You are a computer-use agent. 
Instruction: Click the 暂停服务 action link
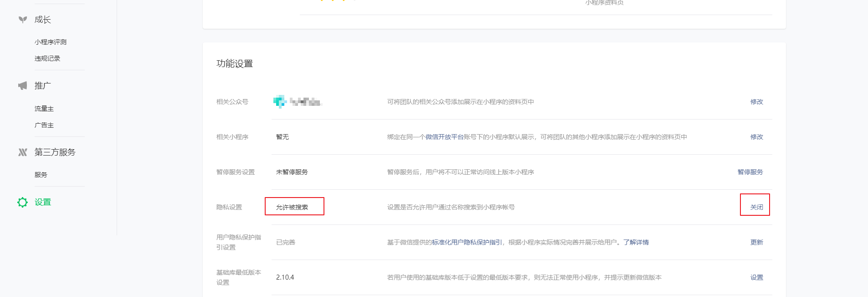(x=750, y=172)
